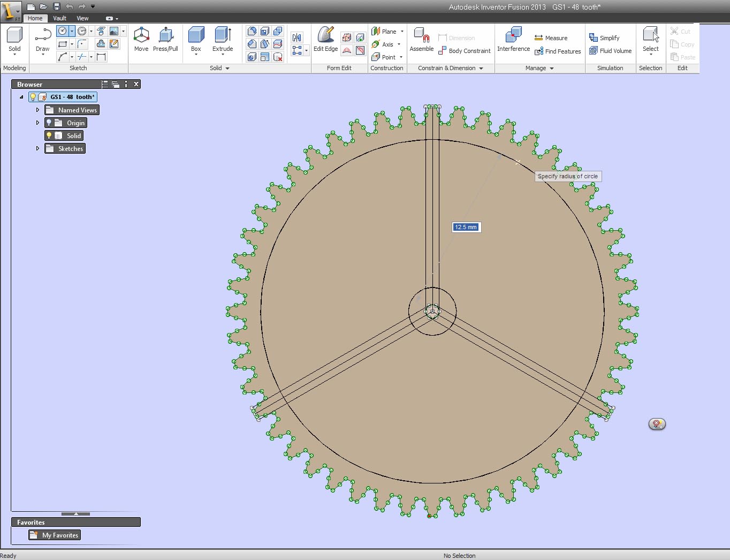
Task: Click the Delete Face icon in Solid panel
Action: 278,57
